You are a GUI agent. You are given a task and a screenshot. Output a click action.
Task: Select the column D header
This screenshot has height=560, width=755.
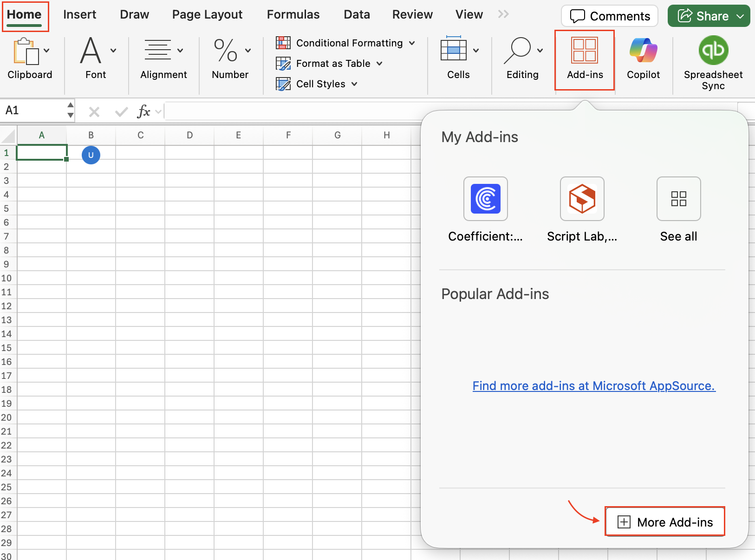189,135
